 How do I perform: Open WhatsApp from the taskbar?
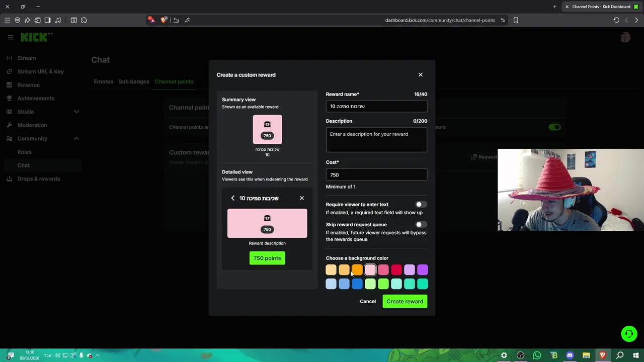tap(537, 355)
